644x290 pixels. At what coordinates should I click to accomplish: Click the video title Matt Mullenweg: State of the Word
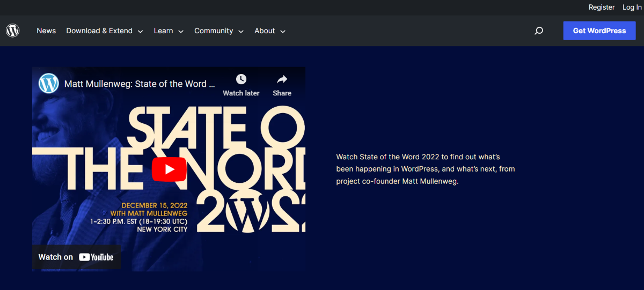pos(140,84)
